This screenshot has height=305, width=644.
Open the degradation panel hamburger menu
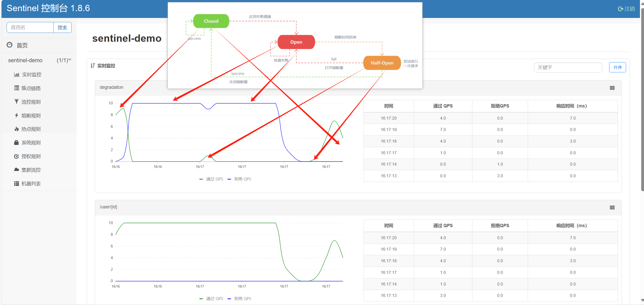point(612,88)
